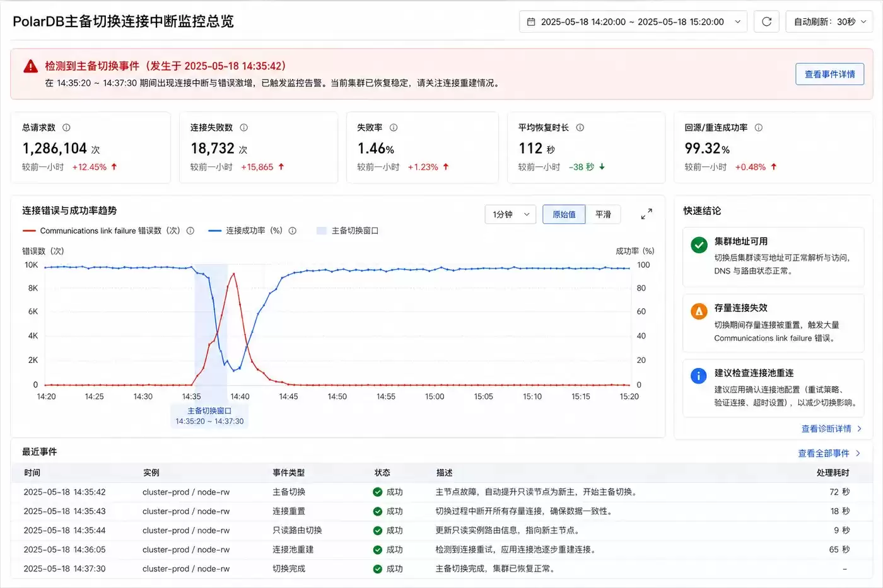This screenshot has width=883, height=588.
Task: Click the 时间 column header
Action: [x=32, y=473]
